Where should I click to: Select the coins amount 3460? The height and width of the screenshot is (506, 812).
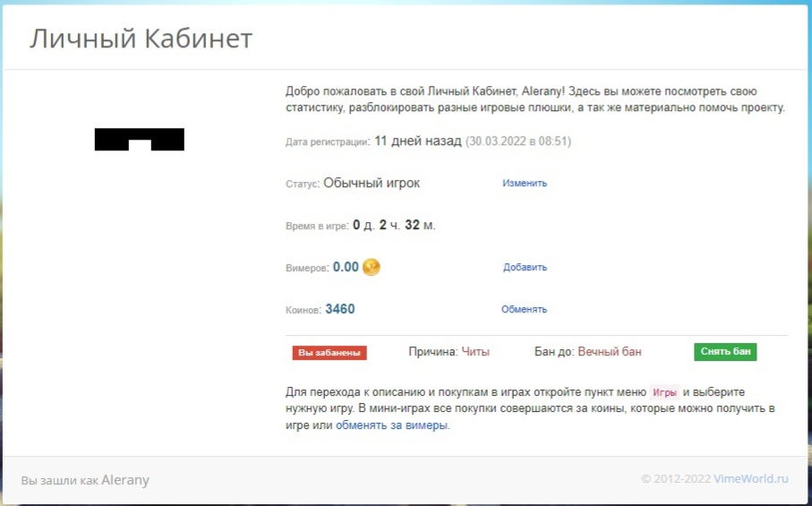(x=340, y=309)
